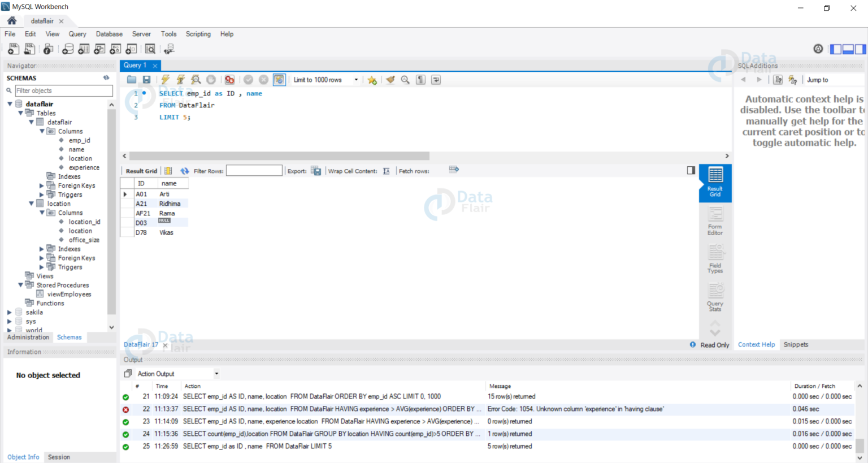Execute the query with the lightning bolt
This screenshot has width=868, height=463.
tap(166, 80)
